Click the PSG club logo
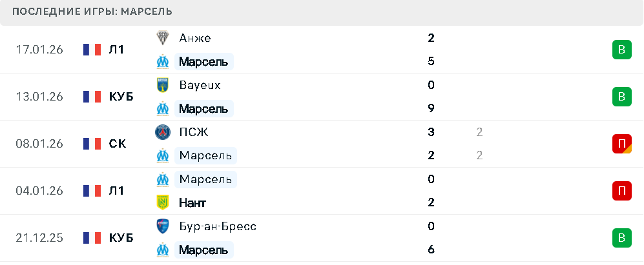This screenshot has height=265, width=644. (162, 132)
